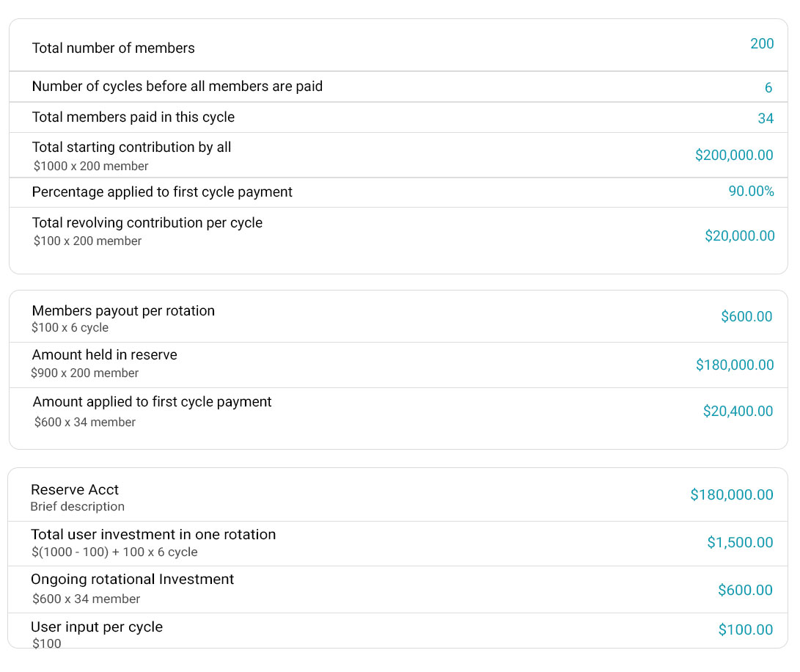Click the Total starting contribution by all label

131,147
